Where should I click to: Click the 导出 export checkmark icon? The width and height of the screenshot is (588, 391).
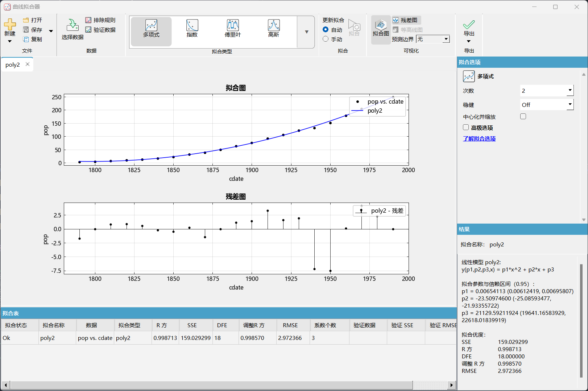(x=469, y=25)
